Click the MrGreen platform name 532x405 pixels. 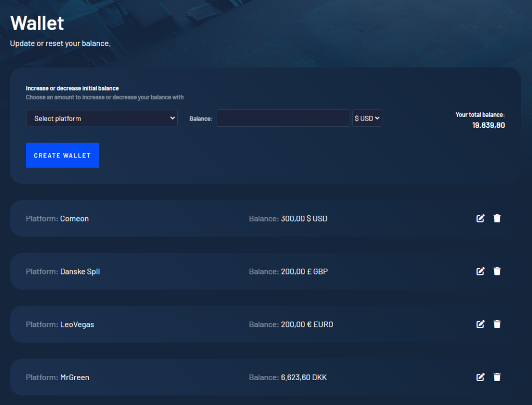(x=75, y=377)
